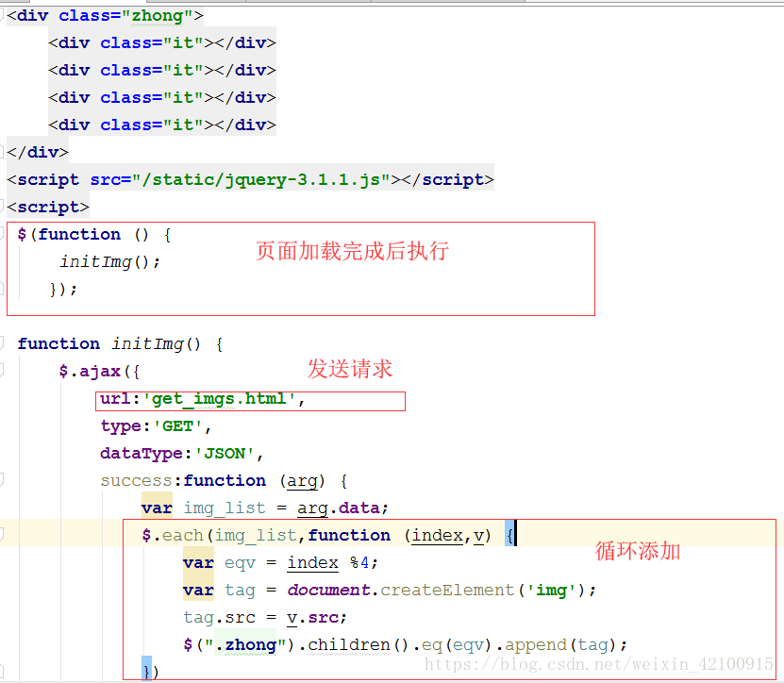Click "document" in the createElement line

click(x=328, y=590)
